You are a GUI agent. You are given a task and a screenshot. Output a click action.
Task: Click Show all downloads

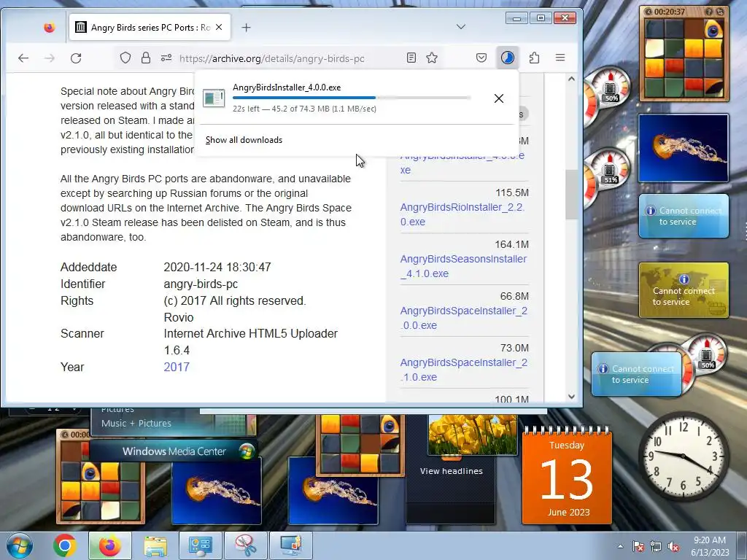244,140
